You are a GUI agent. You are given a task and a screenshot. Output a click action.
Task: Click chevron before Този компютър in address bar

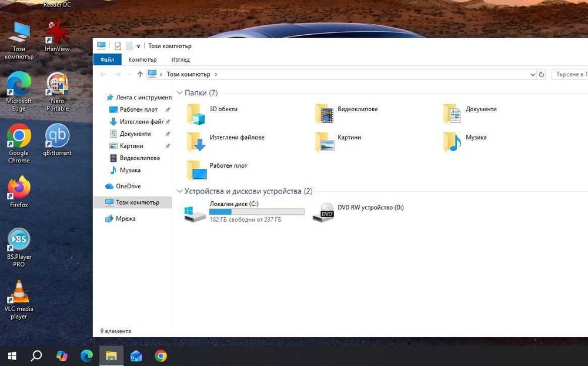(x=161, y=74)
